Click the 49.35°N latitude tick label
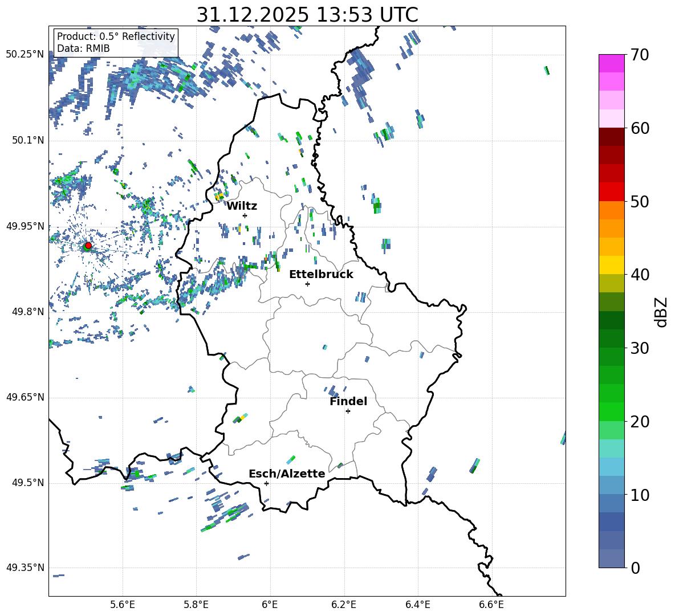The width and height of the screenshot is (675, 616). coord(25,568)
